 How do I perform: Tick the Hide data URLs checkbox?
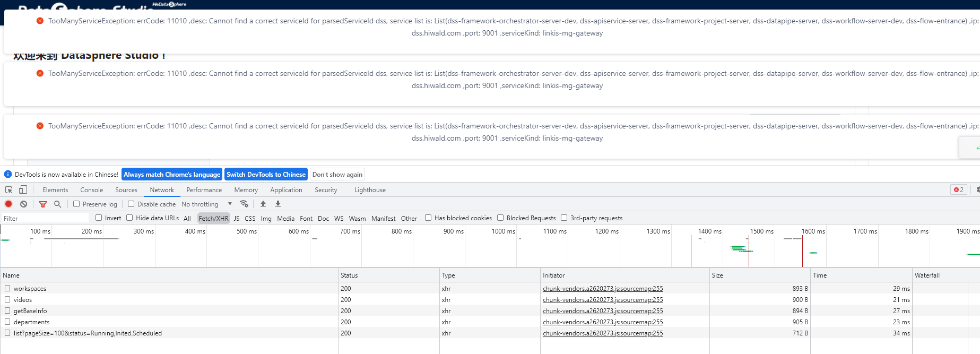tap(129, 218)
